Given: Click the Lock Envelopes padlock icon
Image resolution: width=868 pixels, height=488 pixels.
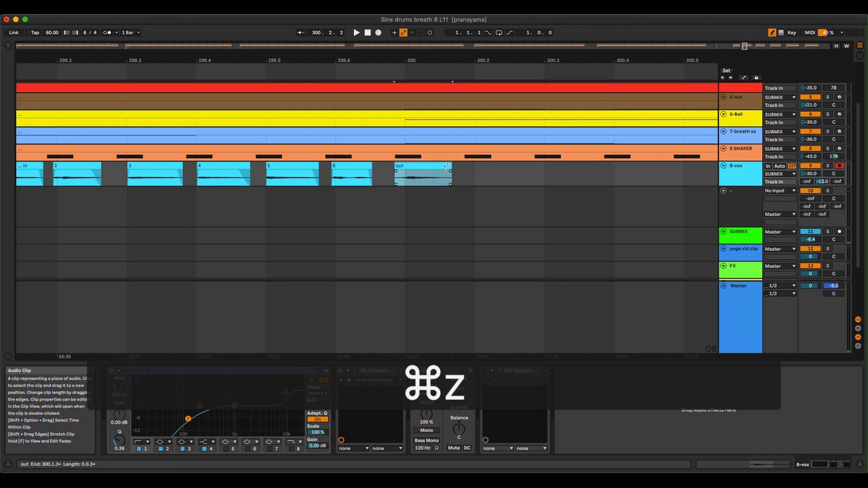Looking at the screenshot, I should click(756, 78).
